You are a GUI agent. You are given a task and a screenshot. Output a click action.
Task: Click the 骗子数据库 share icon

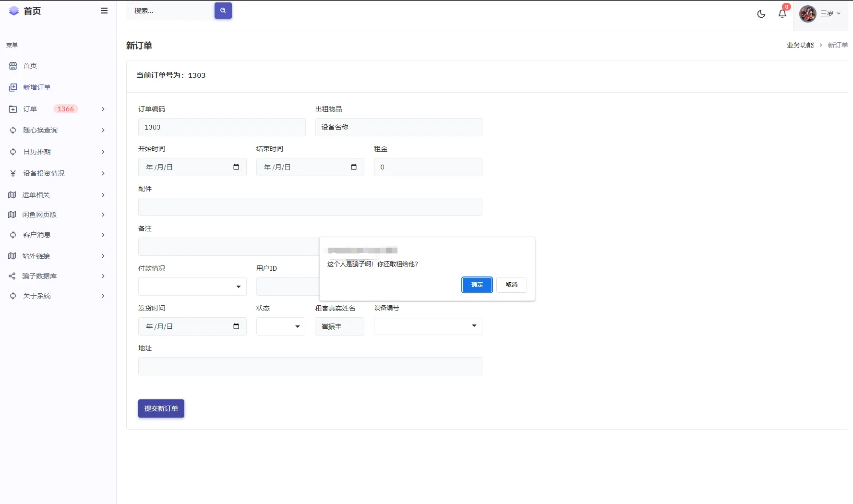[12, 276]
